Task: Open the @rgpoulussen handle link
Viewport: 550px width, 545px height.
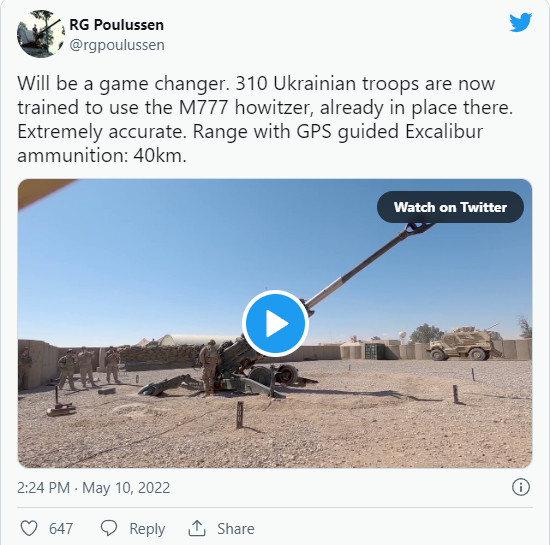Action: 117,45
